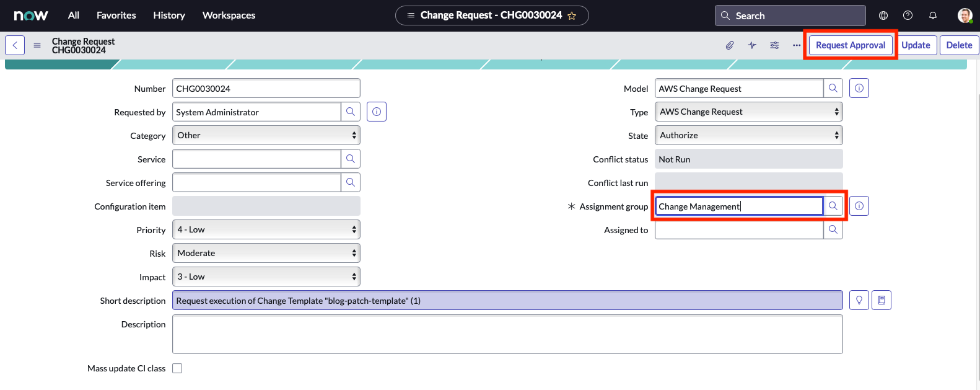Look up Model using magnifier icon

(833, 89)
